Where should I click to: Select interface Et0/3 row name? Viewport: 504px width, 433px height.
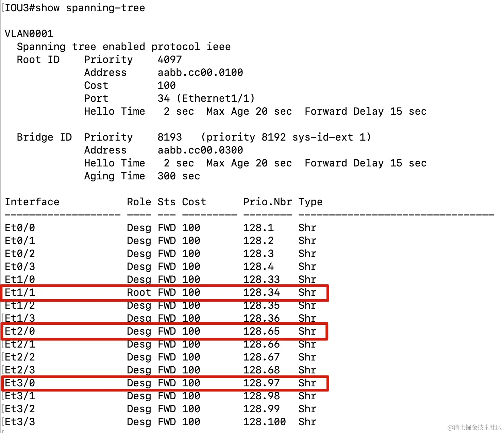(x=20, y=267)
